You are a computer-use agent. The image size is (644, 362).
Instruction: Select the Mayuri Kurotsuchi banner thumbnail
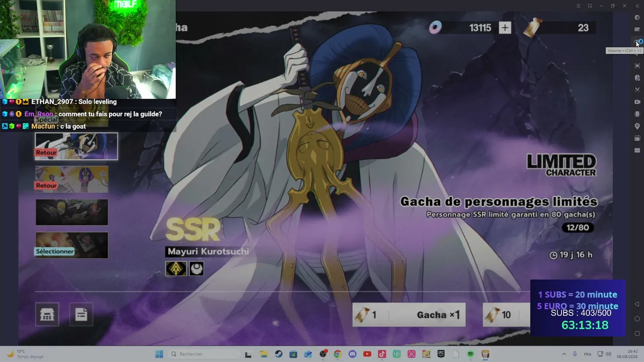[x=76, y=146]
